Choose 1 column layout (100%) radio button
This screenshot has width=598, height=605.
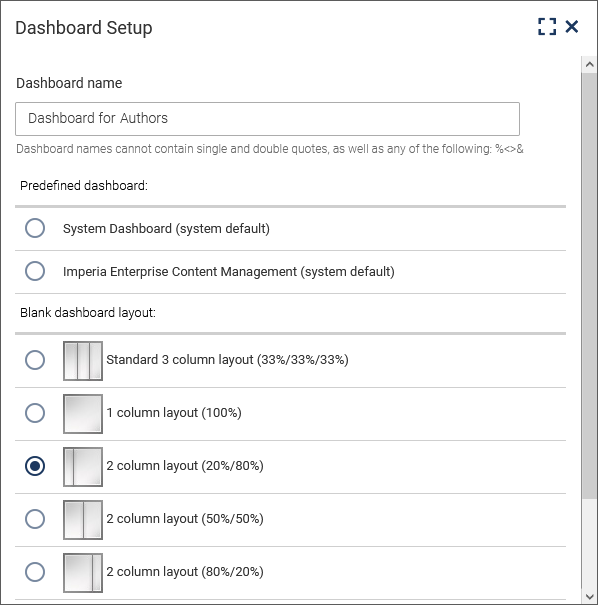point(35,413)
